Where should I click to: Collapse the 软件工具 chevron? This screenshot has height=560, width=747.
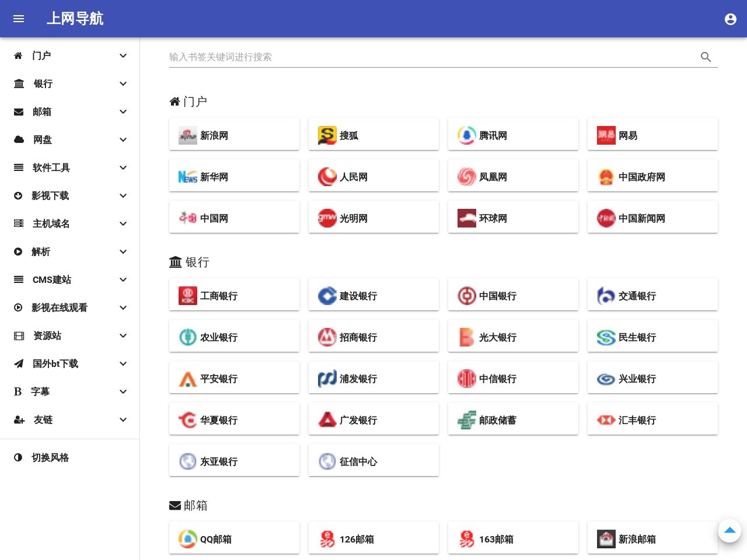coord(123,167)
